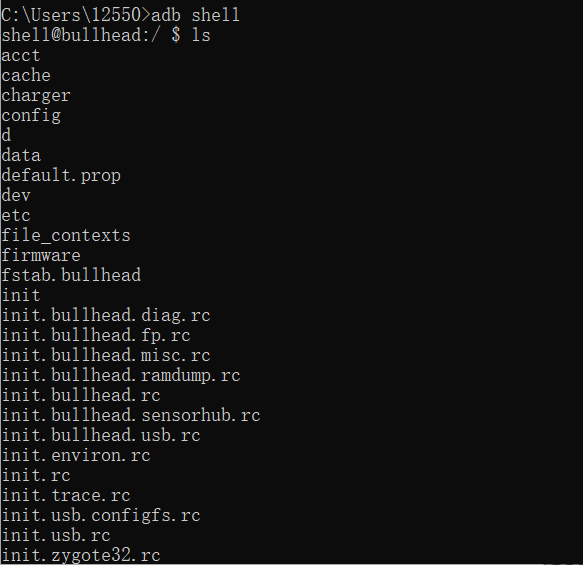This screenshot has height=565, width=583.
Task: Click 'init.bullhead.fp.rc' in the output
Action: tap(96, 336)
